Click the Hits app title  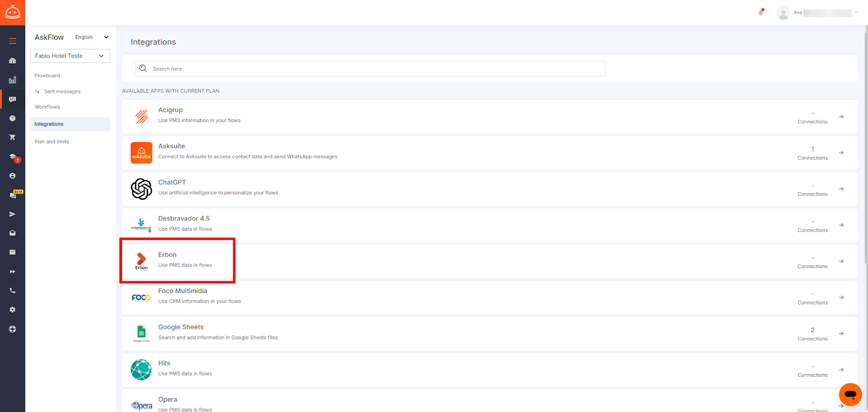pyautogui.click(x=164, y=363)
